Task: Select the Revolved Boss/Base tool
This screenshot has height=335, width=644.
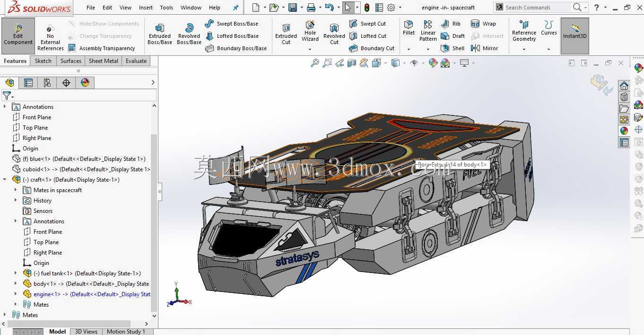Action: point(189,34)
